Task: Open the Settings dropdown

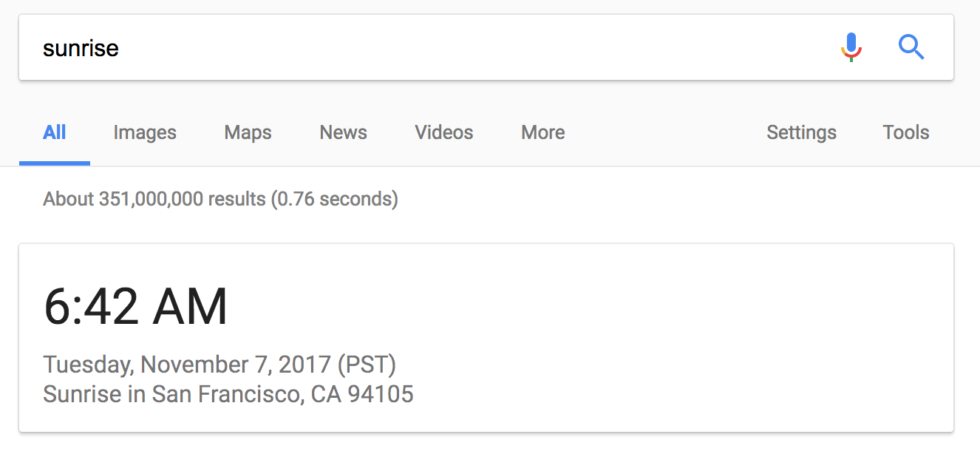Action: click(x=801, y=132)
